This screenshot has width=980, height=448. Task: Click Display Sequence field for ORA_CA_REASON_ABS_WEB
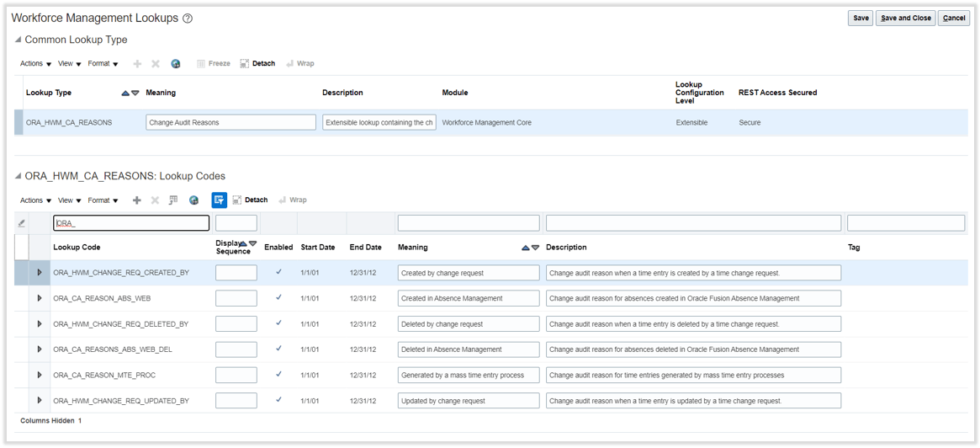[236, 298]
